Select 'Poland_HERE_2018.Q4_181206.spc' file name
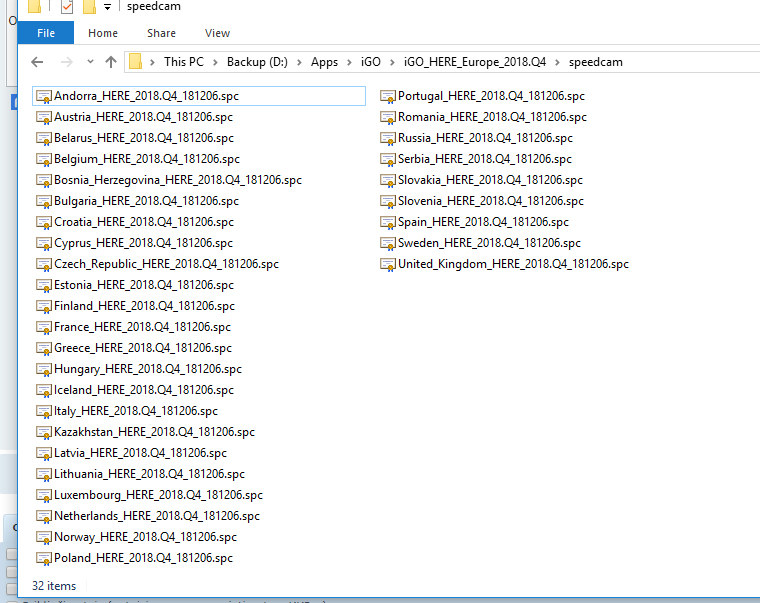760x603 pixels. point(143,558)
